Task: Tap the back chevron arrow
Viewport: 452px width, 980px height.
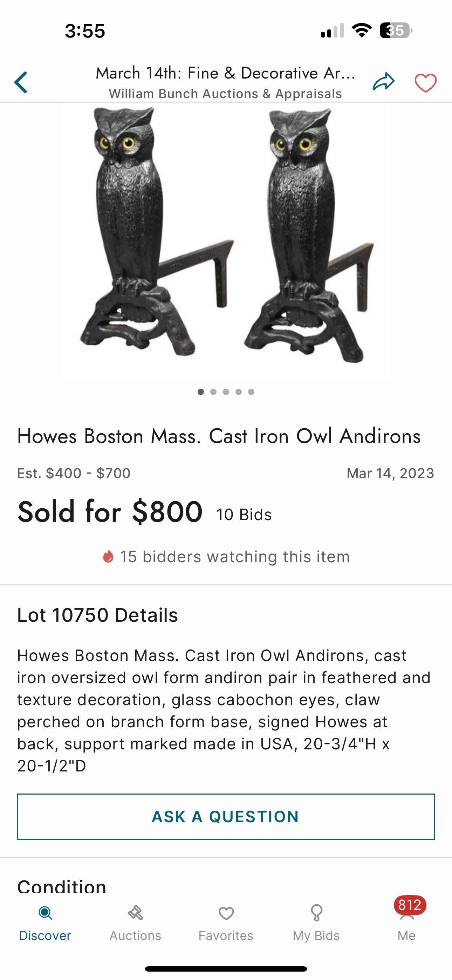Action: 21,82
